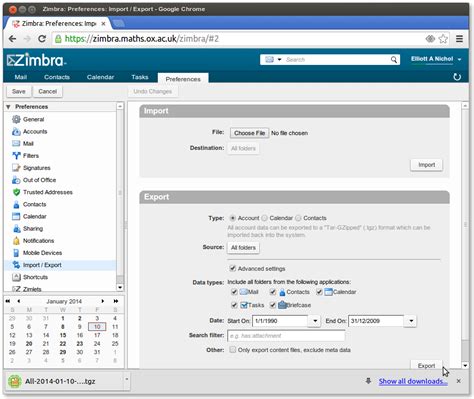Viewport: 474px width, 399px height.
Task: Go to next month in mini calendar
Action: pos(103,301)
